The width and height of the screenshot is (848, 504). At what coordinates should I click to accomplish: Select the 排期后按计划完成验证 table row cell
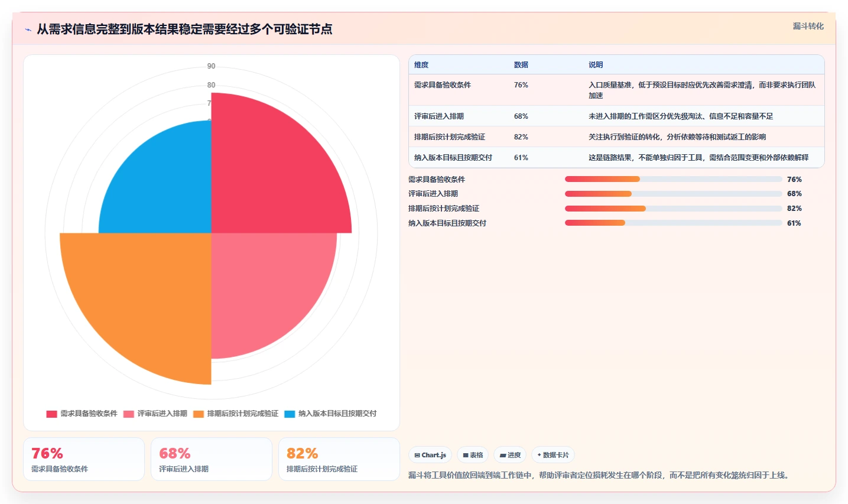tap(450, 137)
